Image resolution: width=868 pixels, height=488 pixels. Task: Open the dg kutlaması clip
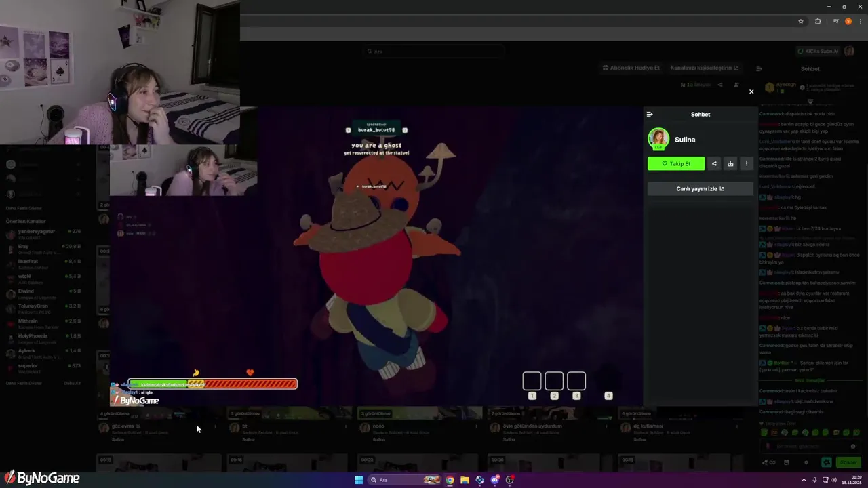648,426
